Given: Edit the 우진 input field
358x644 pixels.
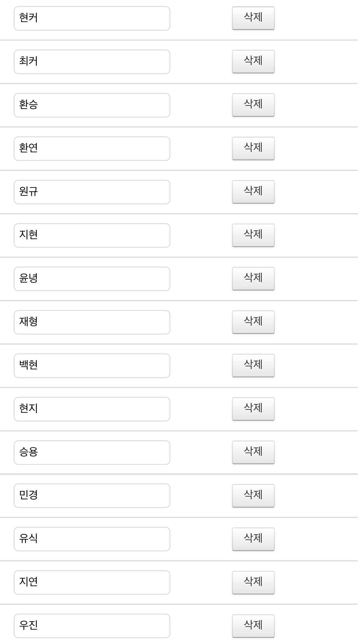Looking at the screenshot, I should (x=92, y=626).
